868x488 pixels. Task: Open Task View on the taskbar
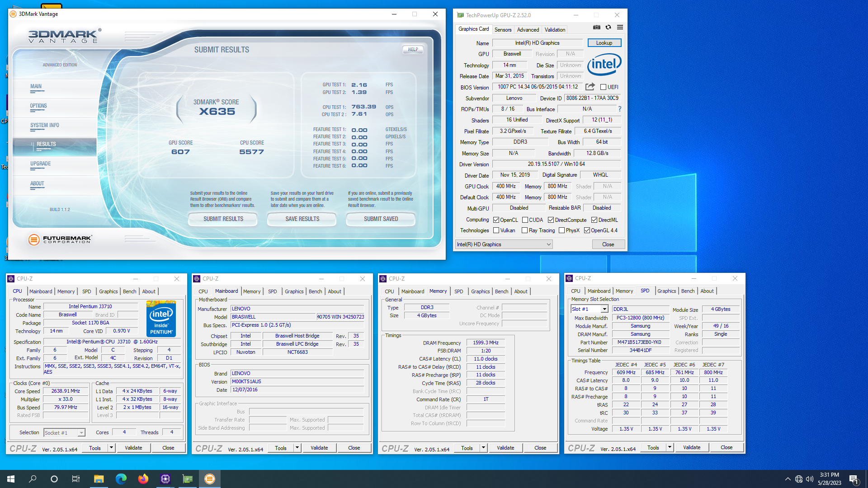pyautogui.click(x=76, y=479)
